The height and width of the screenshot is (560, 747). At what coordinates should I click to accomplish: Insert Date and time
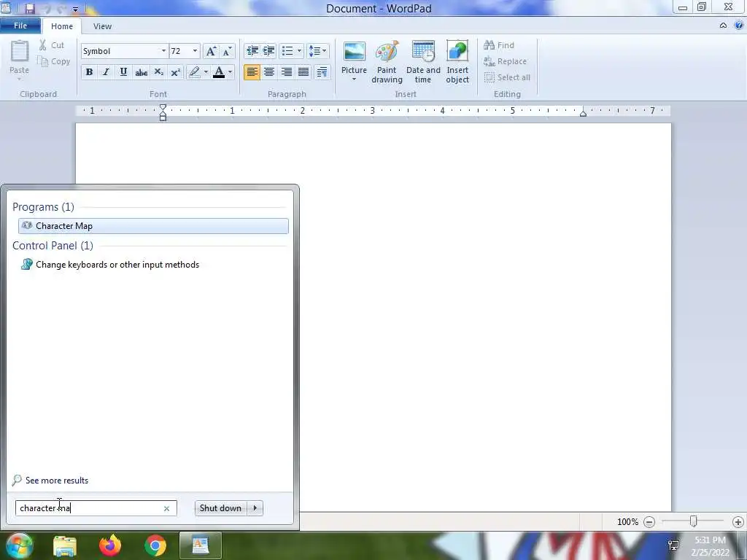click(423, 62)
